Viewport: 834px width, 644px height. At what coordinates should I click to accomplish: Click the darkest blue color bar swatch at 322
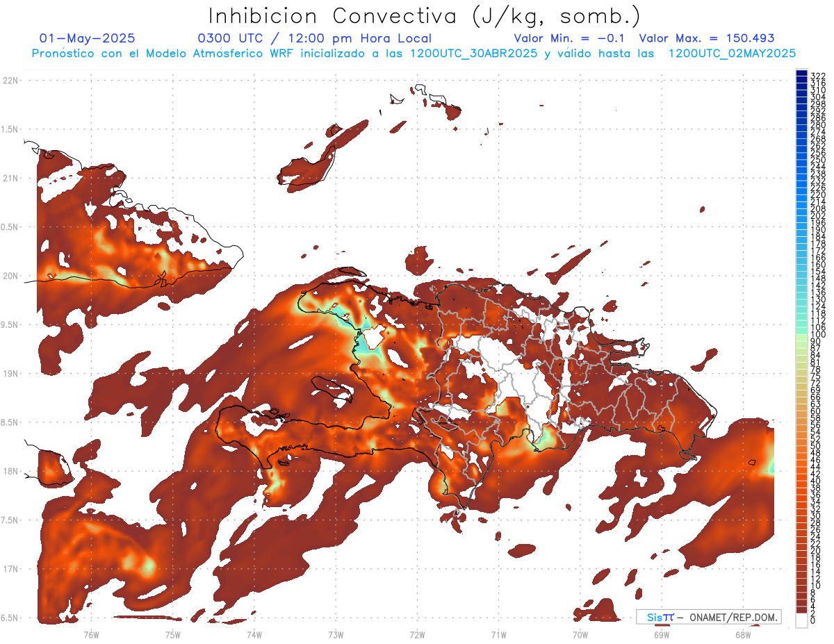tap(801, 73)
